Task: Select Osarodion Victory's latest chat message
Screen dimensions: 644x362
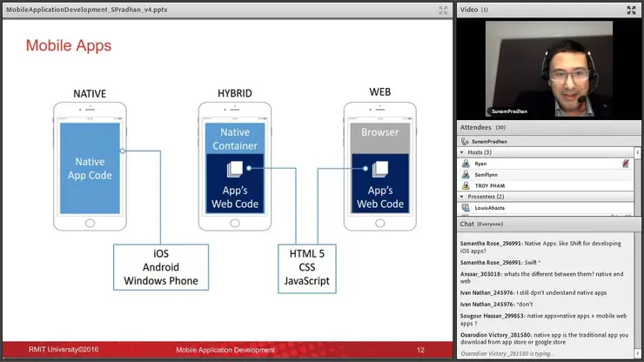Action: pos(544,339)
